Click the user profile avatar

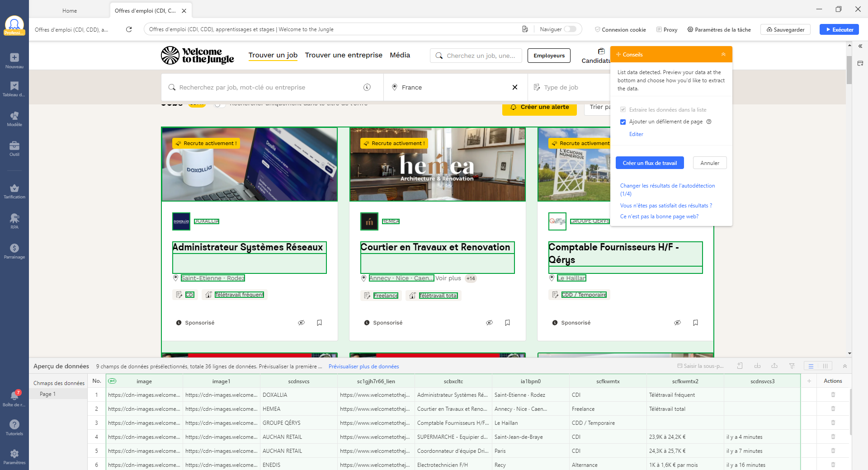14,25
